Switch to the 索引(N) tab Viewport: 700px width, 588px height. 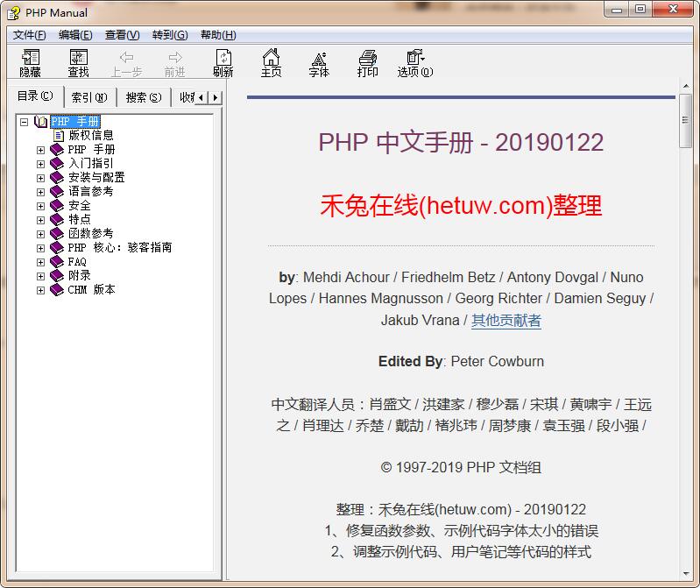[x=89, y=97]
